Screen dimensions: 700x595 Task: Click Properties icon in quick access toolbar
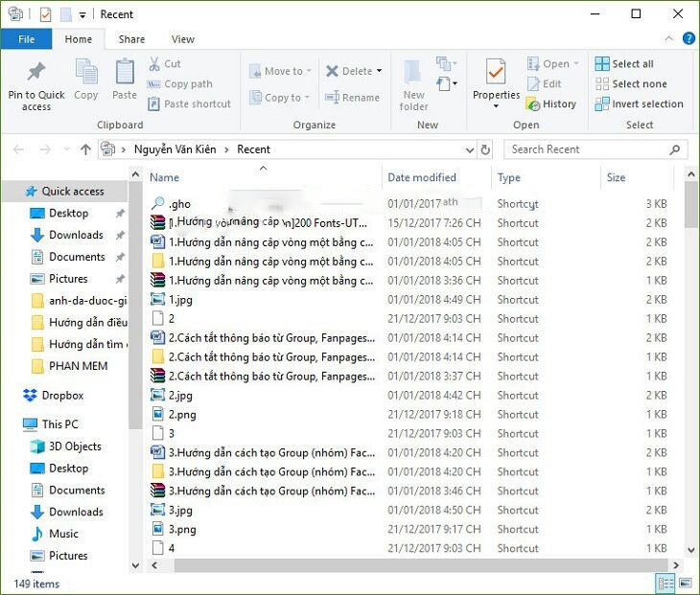(x=45, y=14)
